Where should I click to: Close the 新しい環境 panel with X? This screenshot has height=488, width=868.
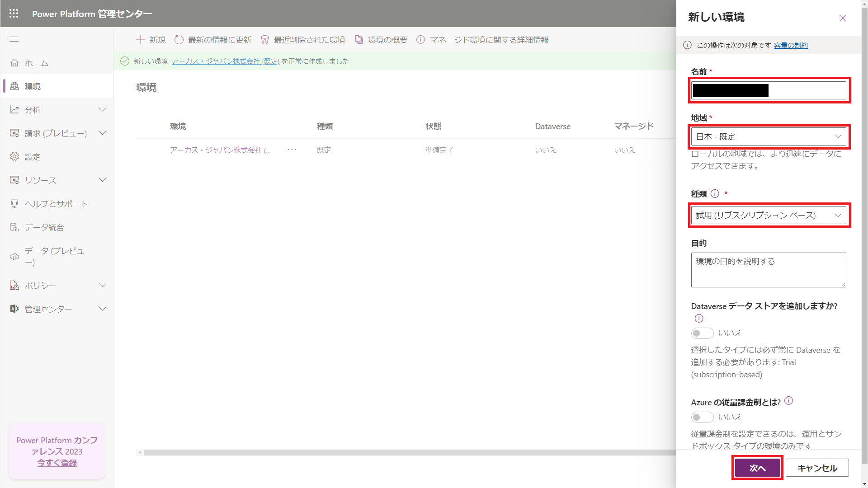click(x=843, y=18)
